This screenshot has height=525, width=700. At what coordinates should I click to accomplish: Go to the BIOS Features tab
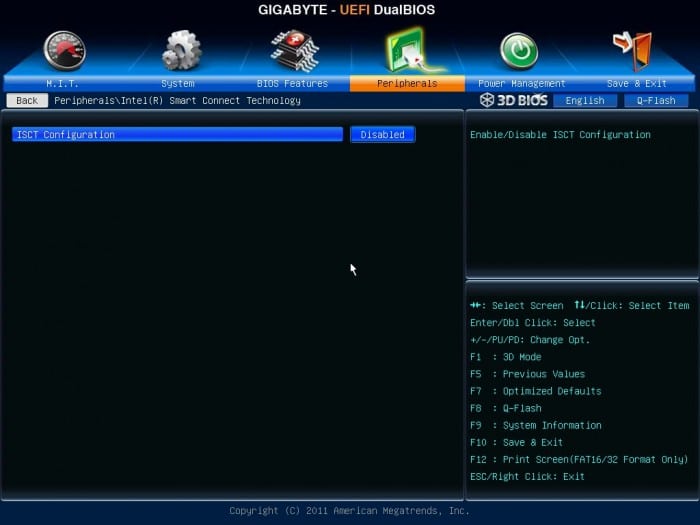click(x=292, y=83)
